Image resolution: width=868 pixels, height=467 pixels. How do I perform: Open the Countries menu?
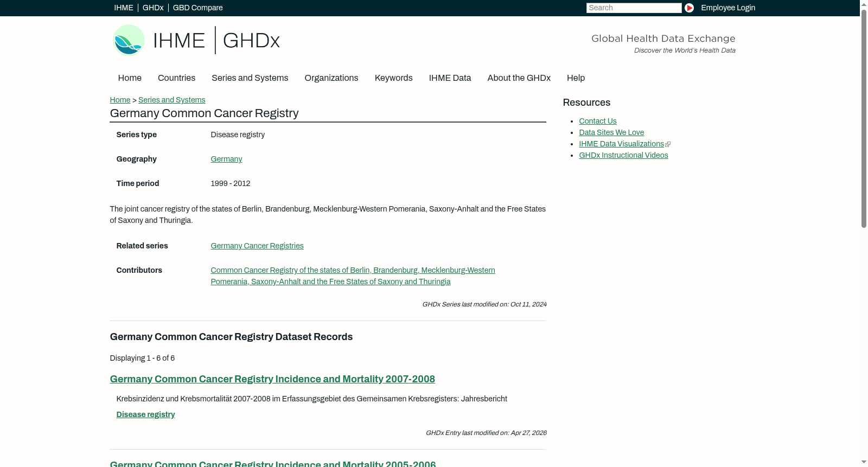176,78
